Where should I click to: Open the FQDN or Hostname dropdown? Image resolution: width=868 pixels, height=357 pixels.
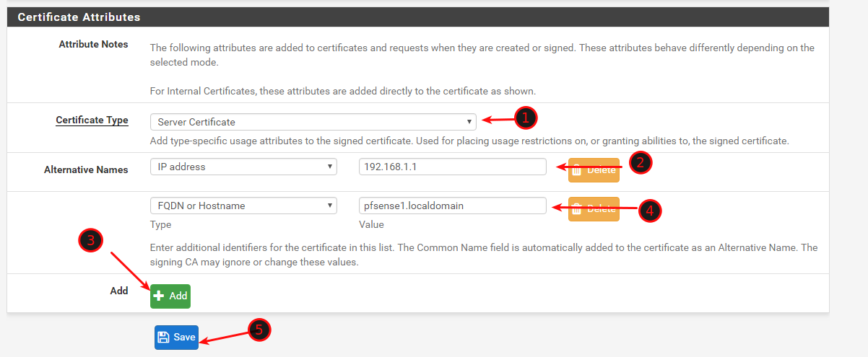tap(243, 206)
